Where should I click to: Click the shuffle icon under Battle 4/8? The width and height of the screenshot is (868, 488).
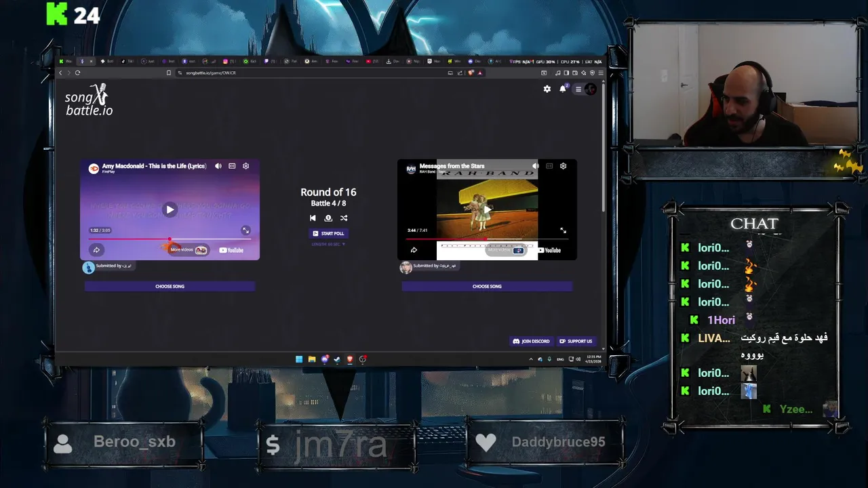pyautogui.click(x=344, y=218)
